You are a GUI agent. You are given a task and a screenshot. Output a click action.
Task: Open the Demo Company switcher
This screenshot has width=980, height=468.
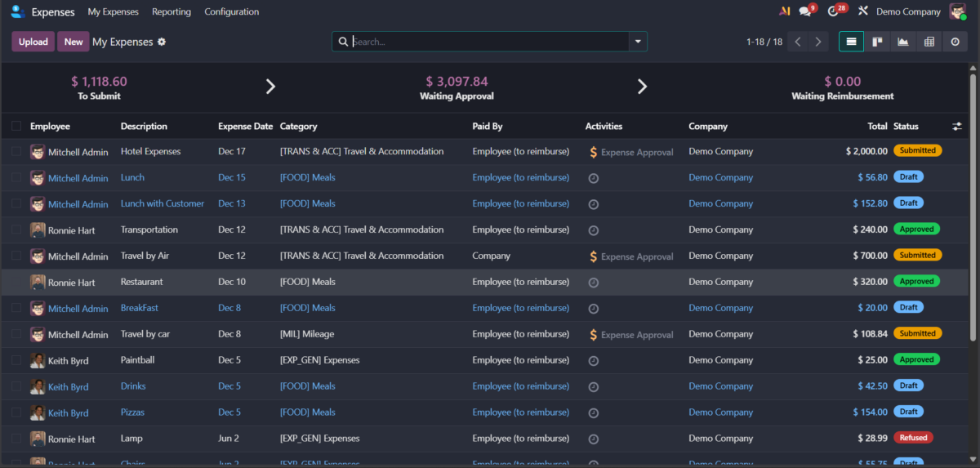[x=909, y=11]
